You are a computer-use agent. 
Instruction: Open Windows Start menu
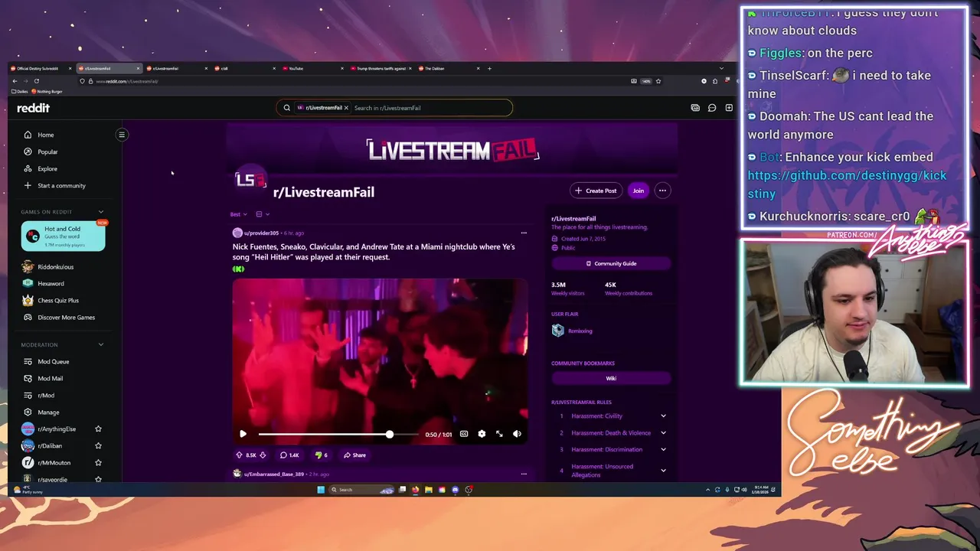pyautogui.click(x=321, y=490)
